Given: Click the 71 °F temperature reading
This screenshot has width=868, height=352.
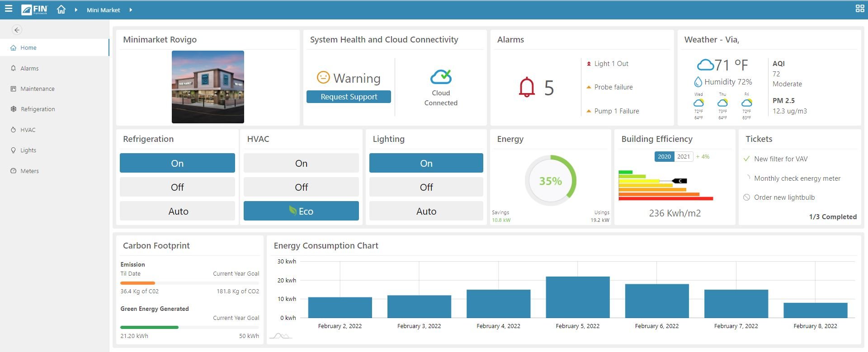Looking at the screenshot, I should 731,65.
